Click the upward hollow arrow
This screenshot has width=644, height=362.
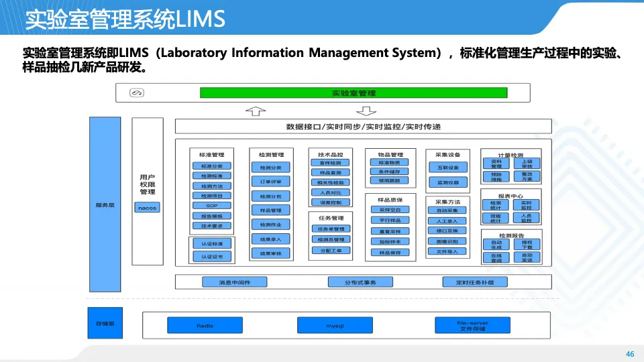(256, 111)
